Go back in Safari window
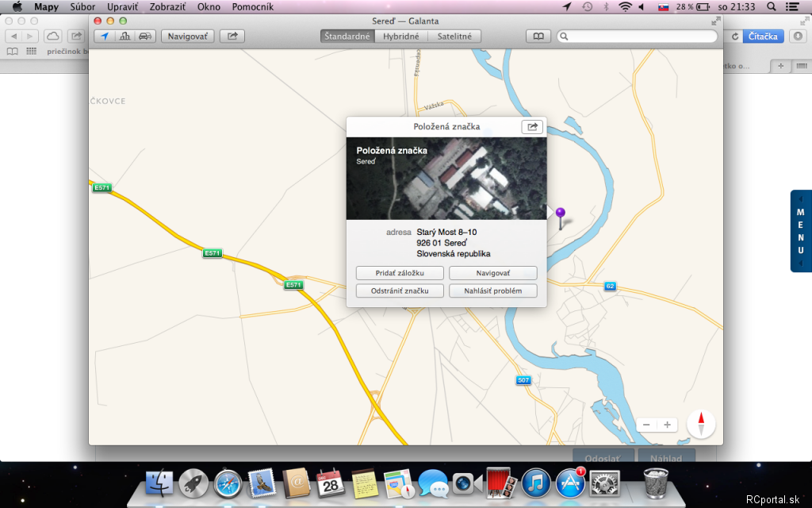812x508 pixels. point(14,37)
